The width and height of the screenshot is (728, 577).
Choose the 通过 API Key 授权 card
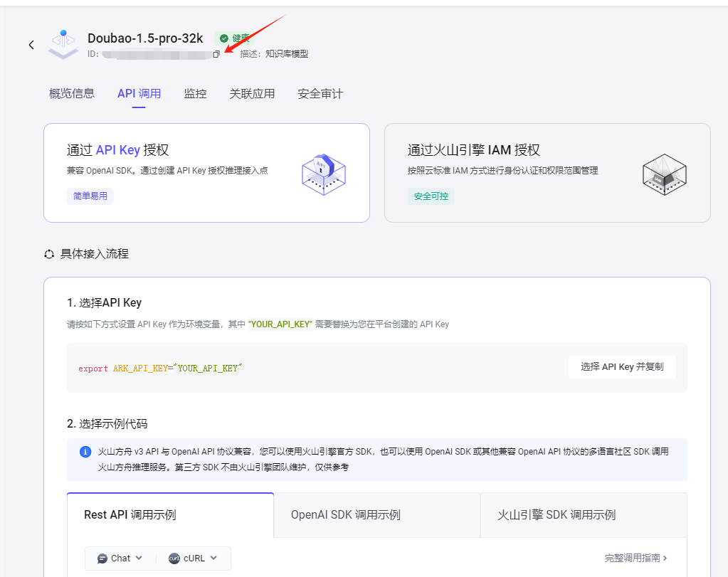(206, 173)
